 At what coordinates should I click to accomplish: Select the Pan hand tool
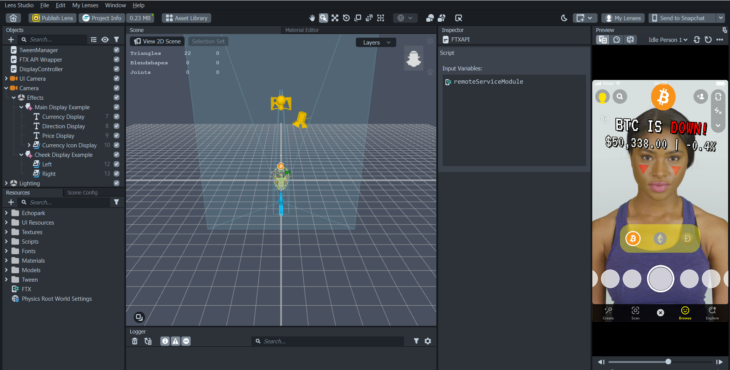point(312,18)
